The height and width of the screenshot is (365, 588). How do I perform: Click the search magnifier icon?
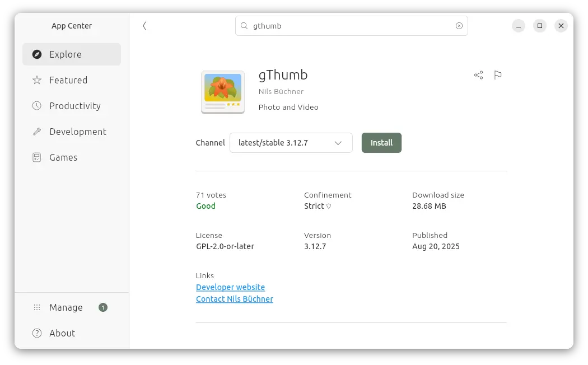244,26
